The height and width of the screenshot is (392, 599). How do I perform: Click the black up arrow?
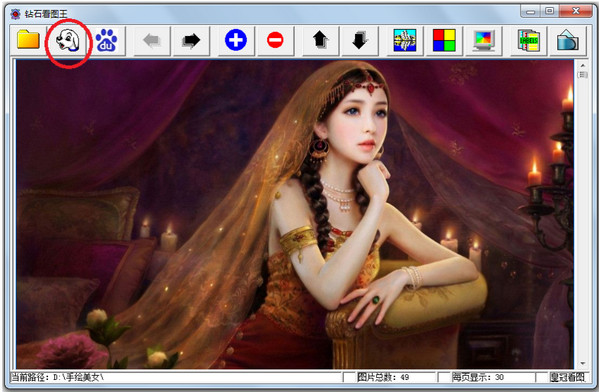[x=320, y=40]
